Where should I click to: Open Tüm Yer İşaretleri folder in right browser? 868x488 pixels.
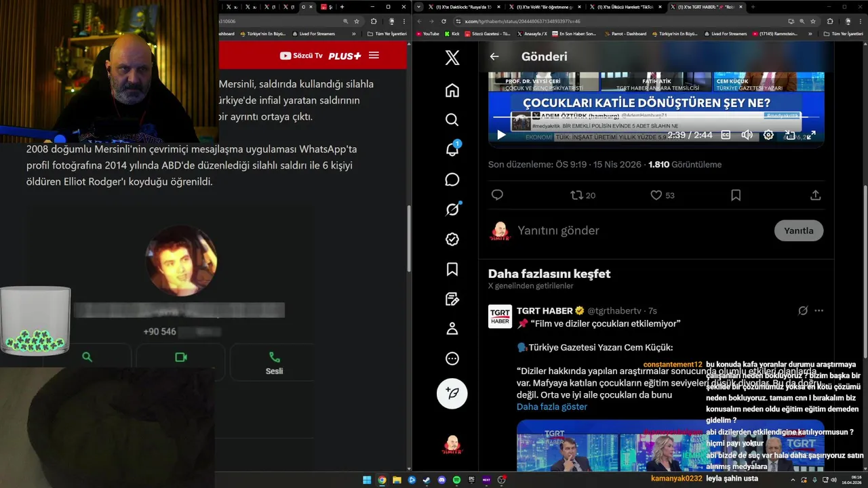[844, 33]
